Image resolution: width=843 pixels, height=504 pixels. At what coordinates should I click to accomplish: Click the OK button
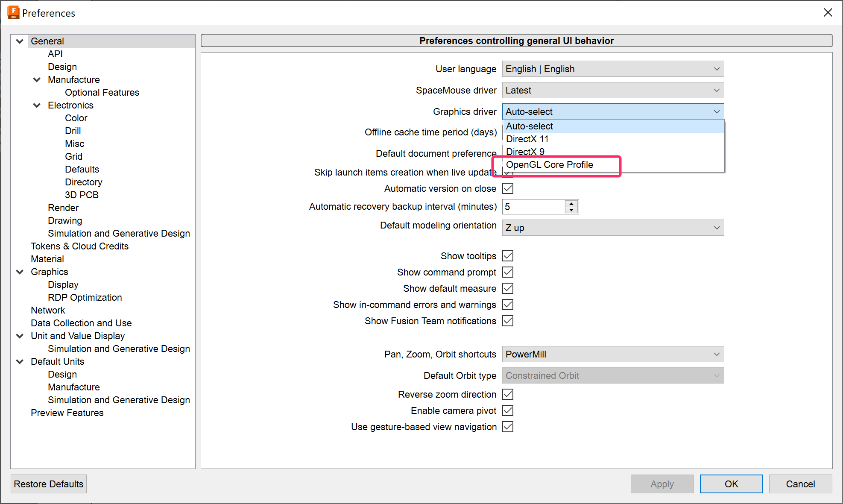731,484
